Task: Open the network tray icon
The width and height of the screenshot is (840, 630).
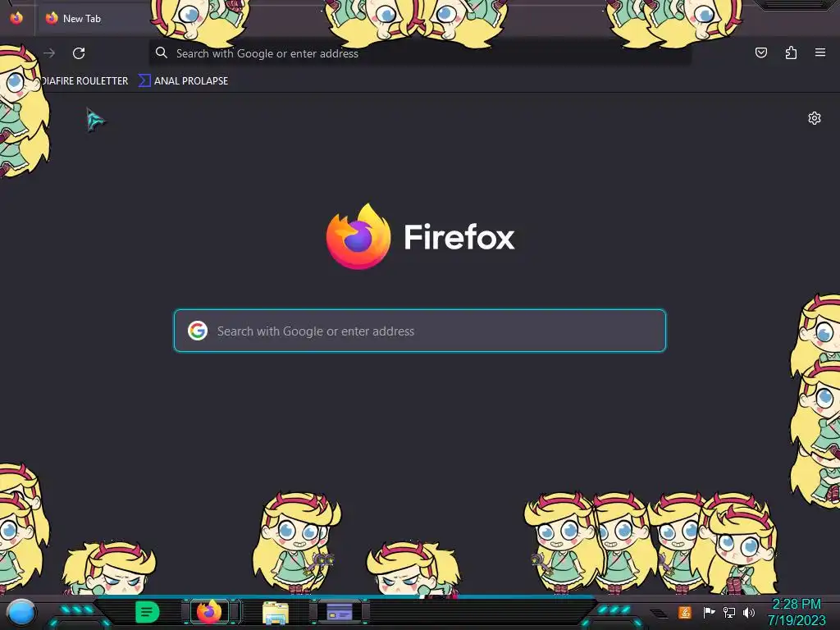Action: [729, 612]
